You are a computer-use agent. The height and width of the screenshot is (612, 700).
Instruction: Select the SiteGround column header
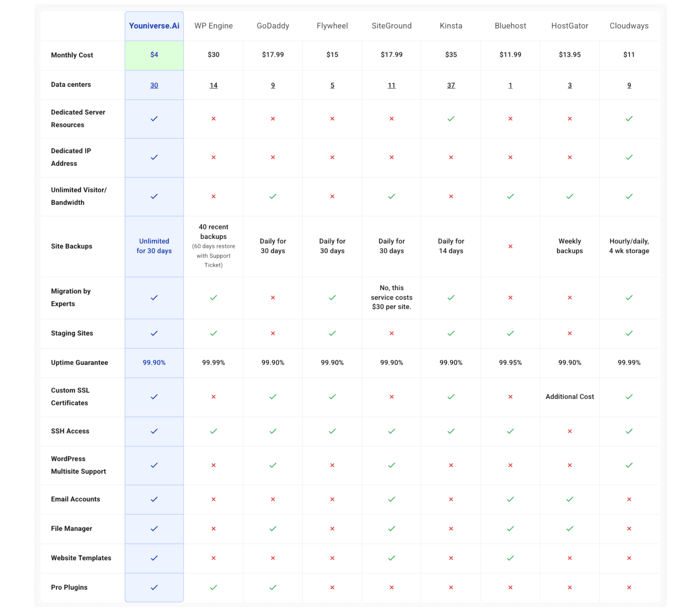392,26
